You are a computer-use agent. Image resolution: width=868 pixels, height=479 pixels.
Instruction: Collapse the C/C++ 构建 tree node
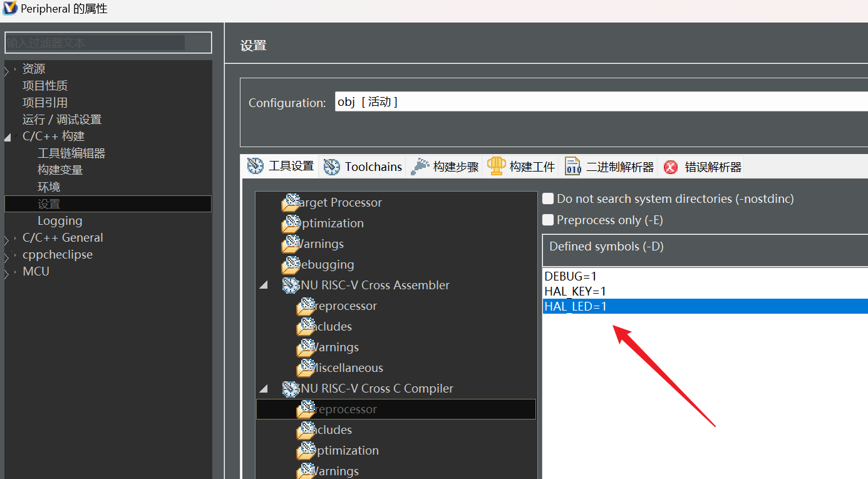tap(8, 137)
